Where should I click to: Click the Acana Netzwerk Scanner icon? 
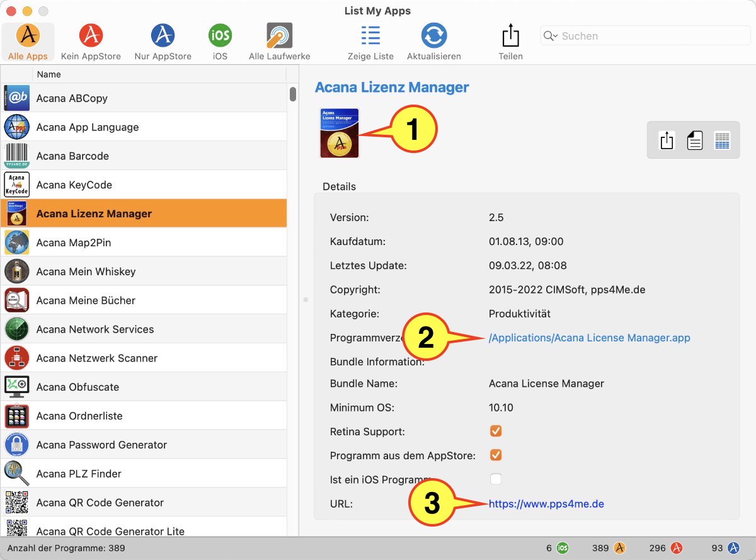tap(16, 358)
